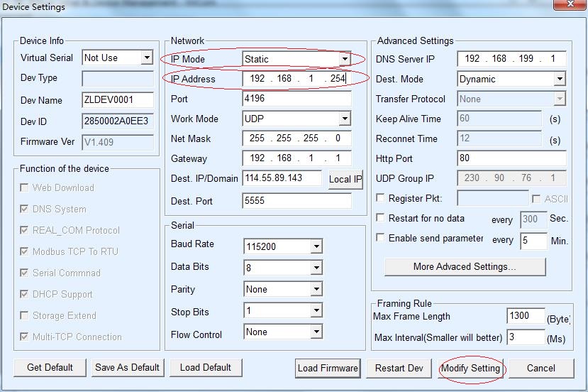588x392 pixels.
Task: Open the Flow Control dropdown
Action: [x=316, y=332]
